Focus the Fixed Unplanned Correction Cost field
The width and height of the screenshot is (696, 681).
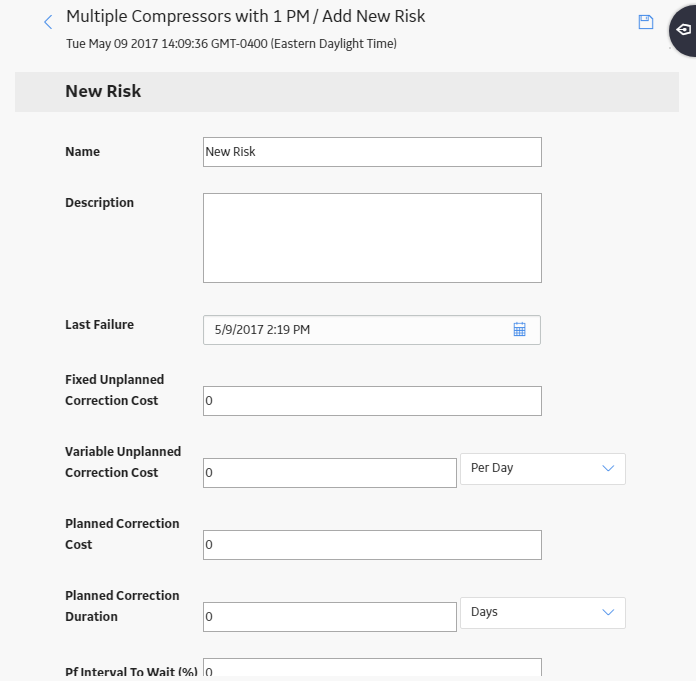(372, 401)
